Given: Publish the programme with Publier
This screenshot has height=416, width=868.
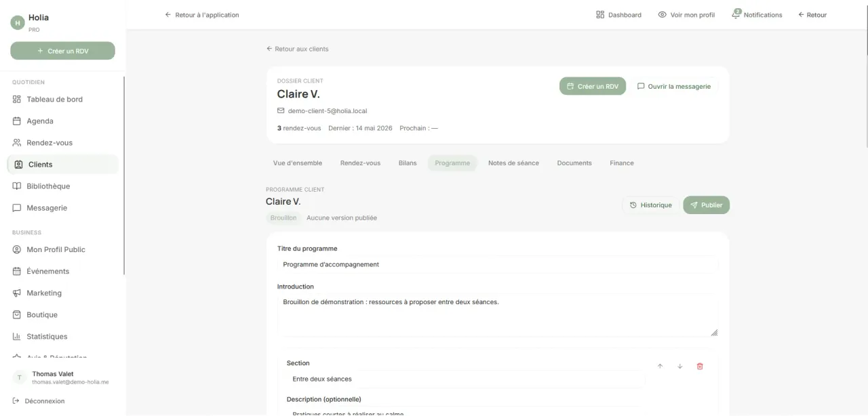Looking at the screenshot, I should coord(706,205).
